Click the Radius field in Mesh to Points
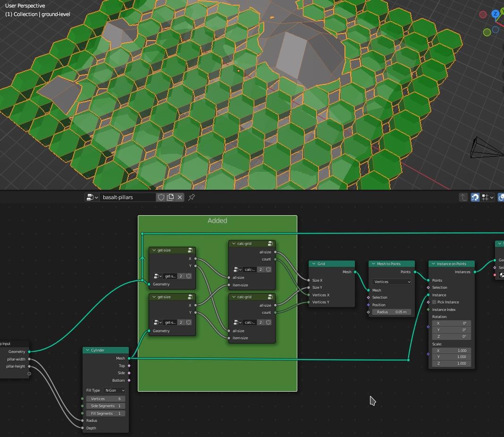 392,312
